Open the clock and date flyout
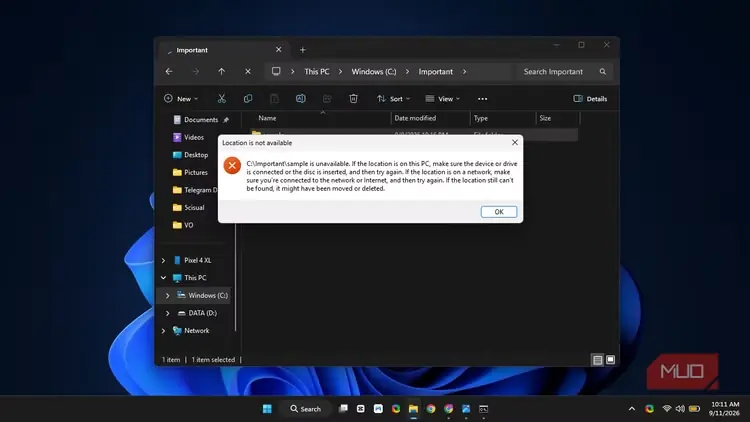The height and width of the screenshot is (422, 750). 724,409
